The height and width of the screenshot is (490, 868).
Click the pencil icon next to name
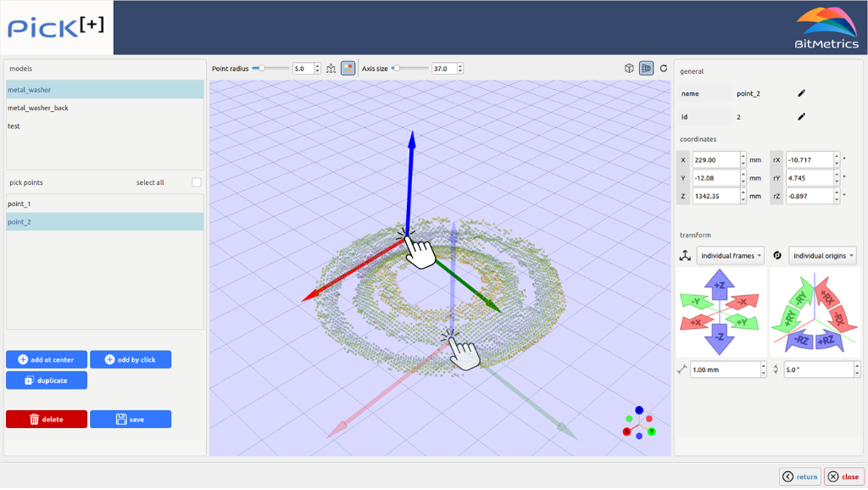[801, 93]
